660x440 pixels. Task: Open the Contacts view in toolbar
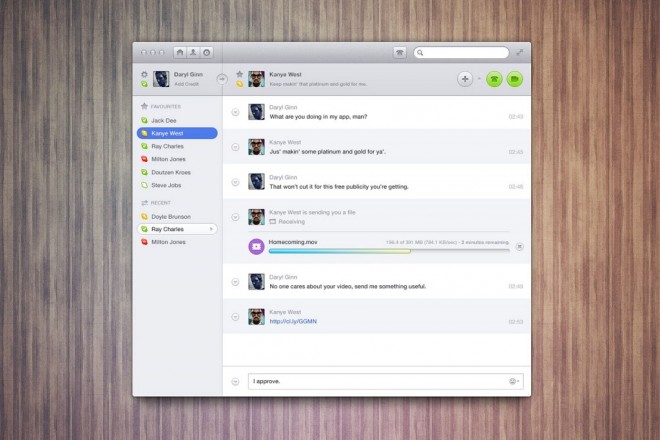click(x=193, y=53)
